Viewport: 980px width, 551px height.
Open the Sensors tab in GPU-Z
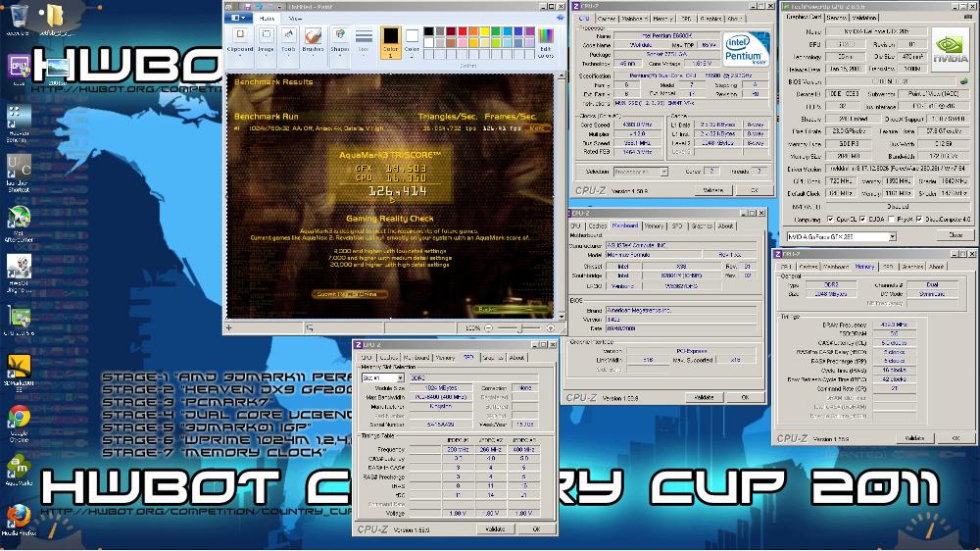tap(836, 18)
